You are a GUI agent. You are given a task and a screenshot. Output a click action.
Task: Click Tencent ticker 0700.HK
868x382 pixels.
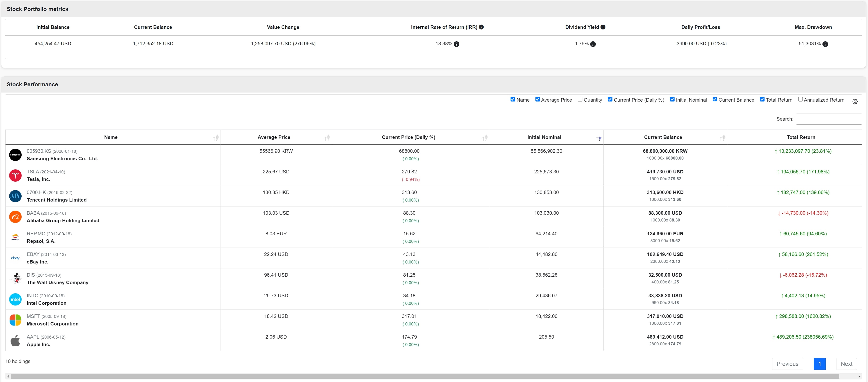click(36, 192)
